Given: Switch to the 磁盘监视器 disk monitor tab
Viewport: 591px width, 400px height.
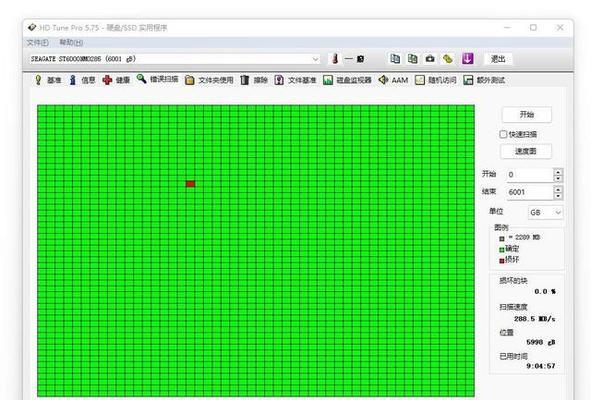Looking at the screenshot, I should [x=347, y=80].
